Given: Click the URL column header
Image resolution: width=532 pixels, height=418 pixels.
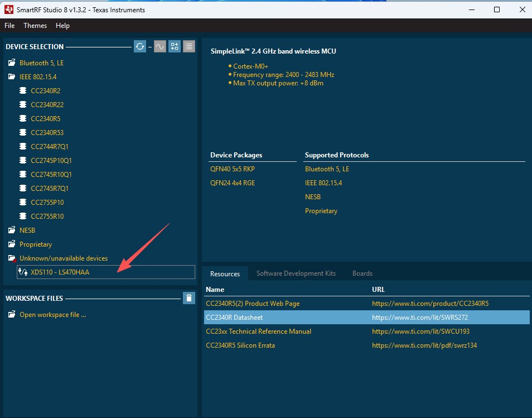Looking at the screenshot, I should point(378,289).
